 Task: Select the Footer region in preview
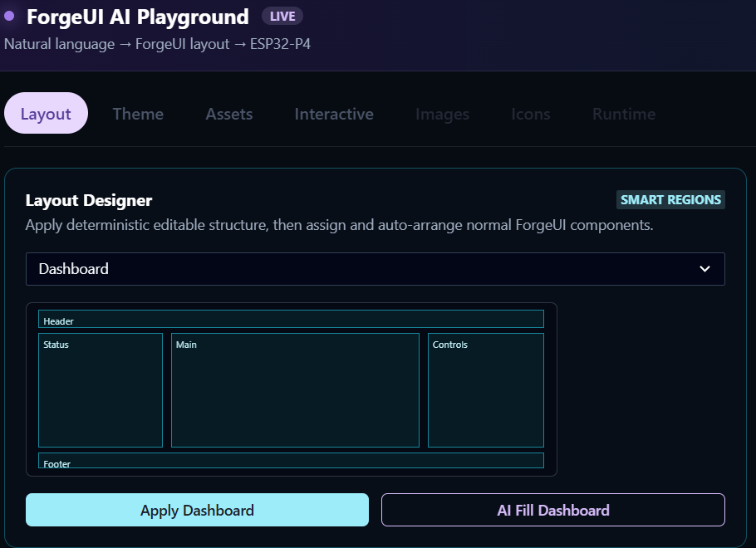(292, 460)
